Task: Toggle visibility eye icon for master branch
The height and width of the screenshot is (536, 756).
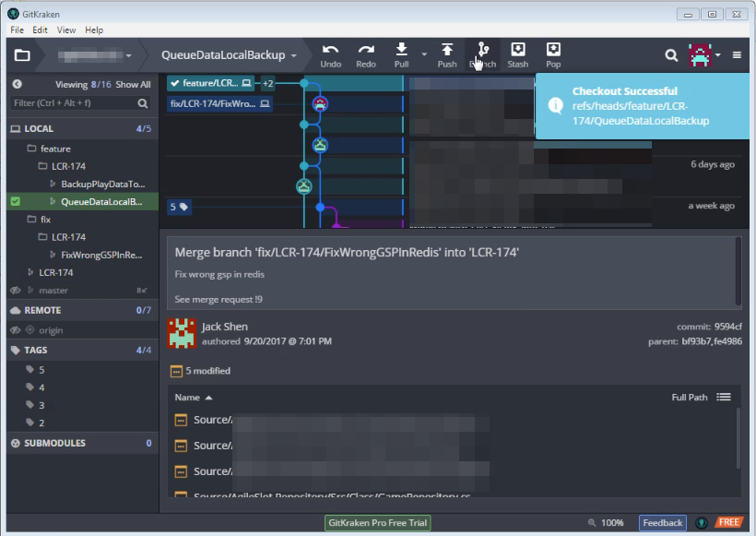Action: (16, 291)
